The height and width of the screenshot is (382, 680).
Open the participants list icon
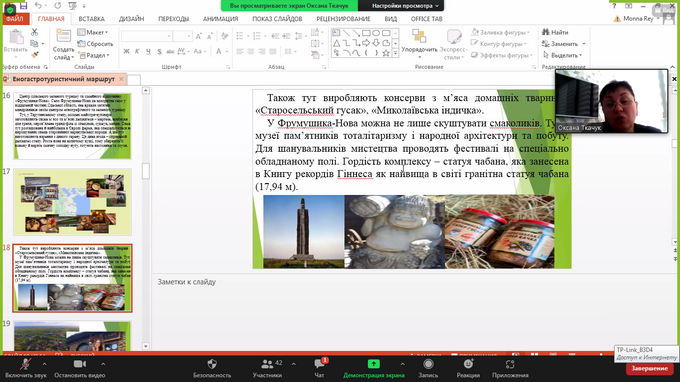point(267,364)
